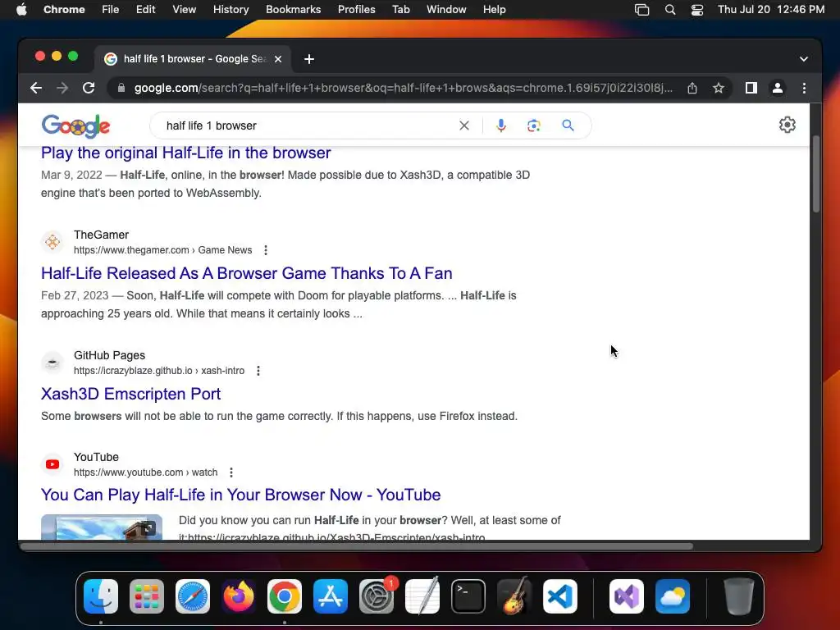840x630 pixels.
Task: Submit search with magnifier icon
Action: pos(568,126)
